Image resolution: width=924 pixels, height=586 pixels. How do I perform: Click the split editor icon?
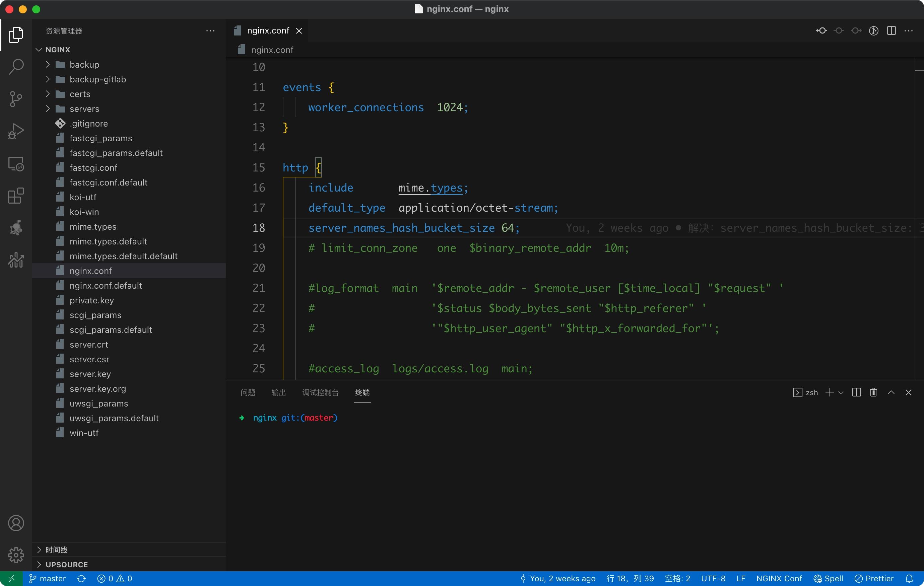[x=891, y=31]
